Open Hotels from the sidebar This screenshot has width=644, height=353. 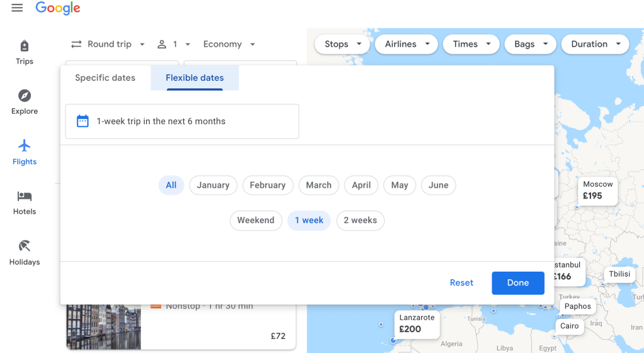coord(25,202)
